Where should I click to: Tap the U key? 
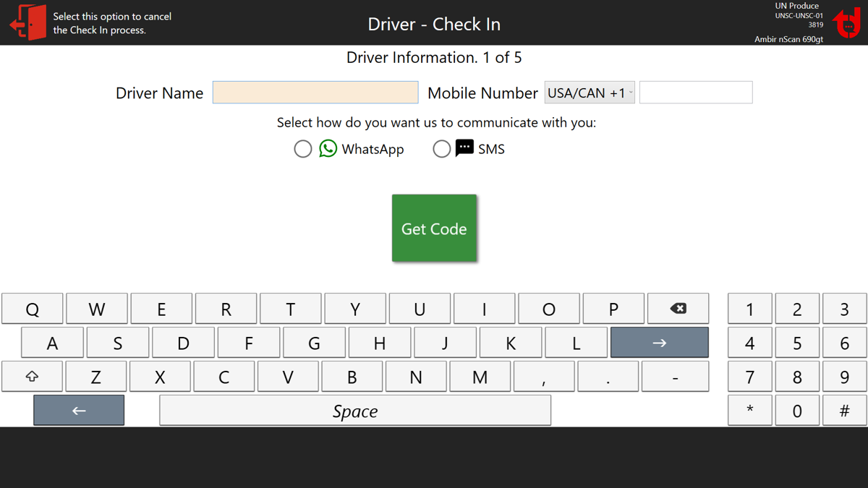pyautogui.click(x=420, y=309)
